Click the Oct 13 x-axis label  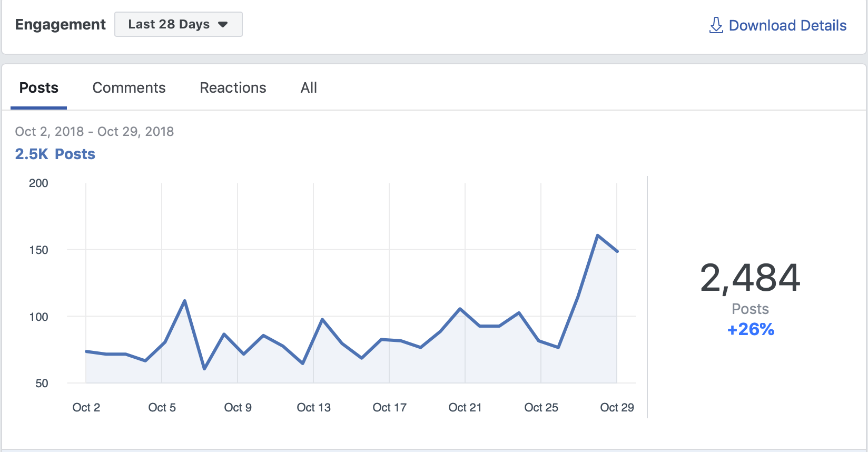(313, 407)
